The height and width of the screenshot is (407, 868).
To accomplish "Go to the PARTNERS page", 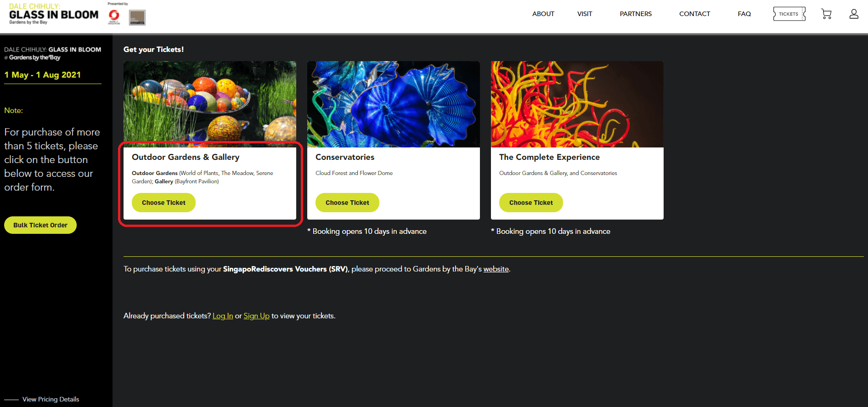I will 636,14.
